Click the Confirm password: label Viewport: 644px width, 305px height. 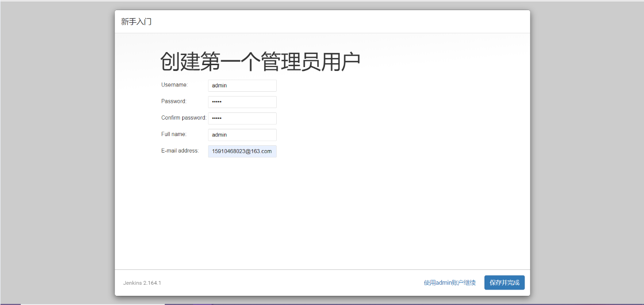coord(184,118)
